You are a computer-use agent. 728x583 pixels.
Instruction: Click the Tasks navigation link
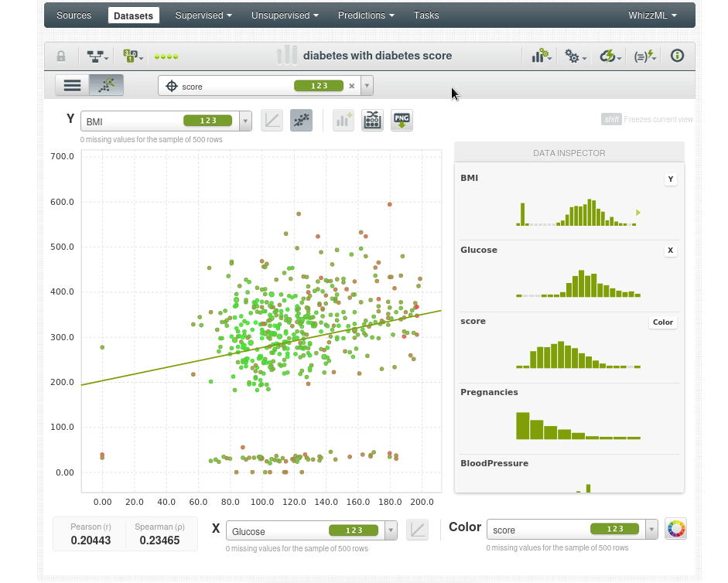(x=426, y=15)
